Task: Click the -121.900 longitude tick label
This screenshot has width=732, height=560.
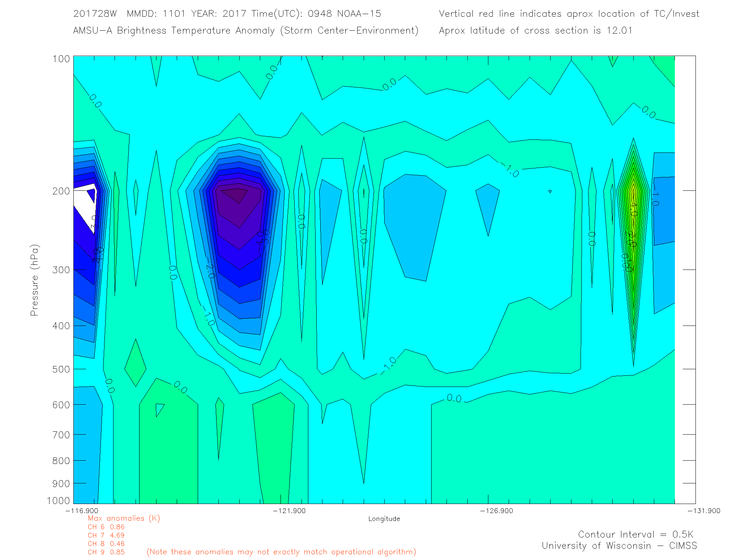Action: coord(289,511)
